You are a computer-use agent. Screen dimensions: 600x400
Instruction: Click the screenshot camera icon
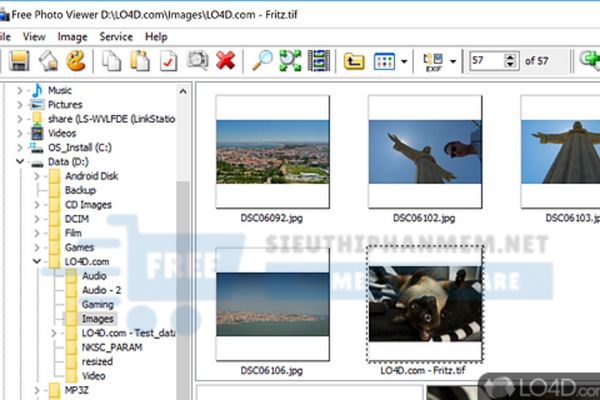pos(197,61)
